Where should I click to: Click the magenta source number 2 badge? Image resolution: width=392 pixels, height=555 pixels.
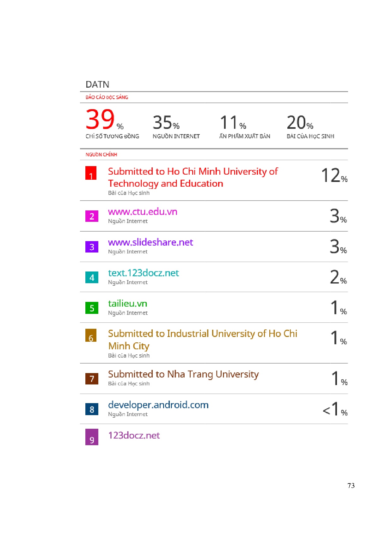pos(92,216)
